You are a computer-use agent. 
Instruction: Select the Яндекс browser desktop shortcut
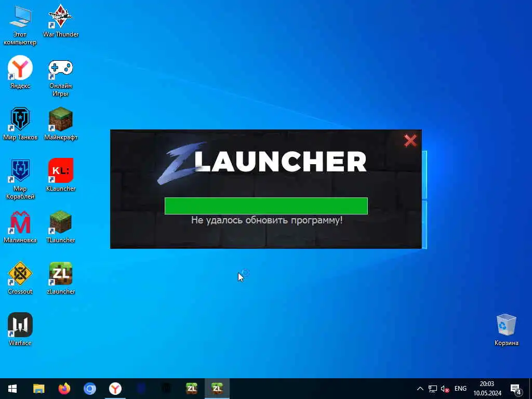tap(20, 73)
